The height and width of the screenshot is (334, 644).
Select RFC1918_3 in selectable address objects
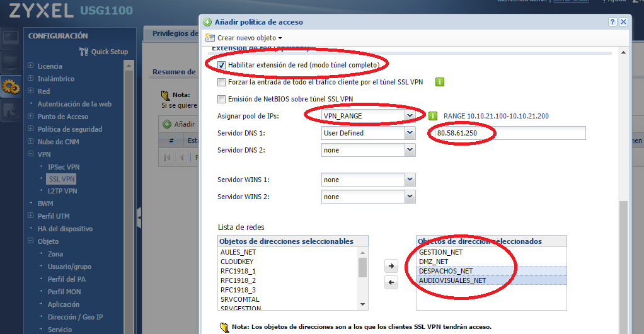click(238, 290)
